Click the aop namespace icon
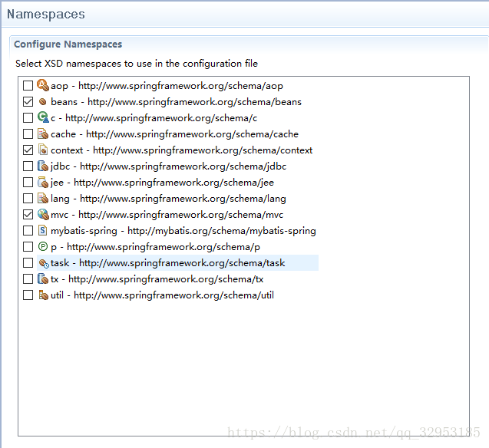489x448 pixels. point(43,85)
